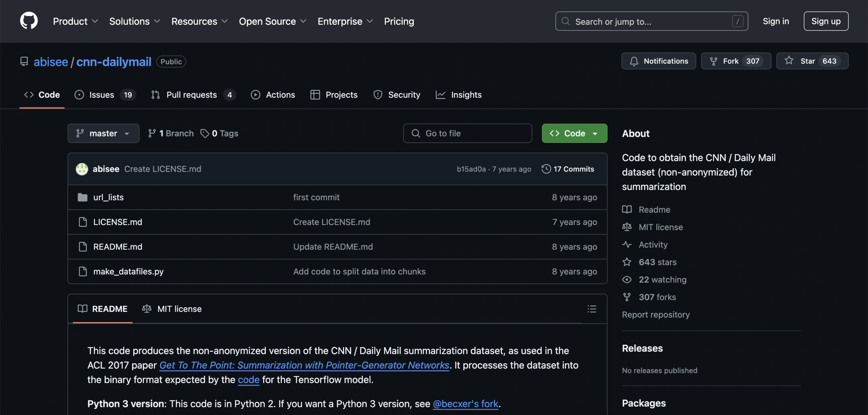Image resolution: width=868 pixels, height=415 pixels.
Task: Click the magnifier icon in the search bar
Action: [565, 21]
